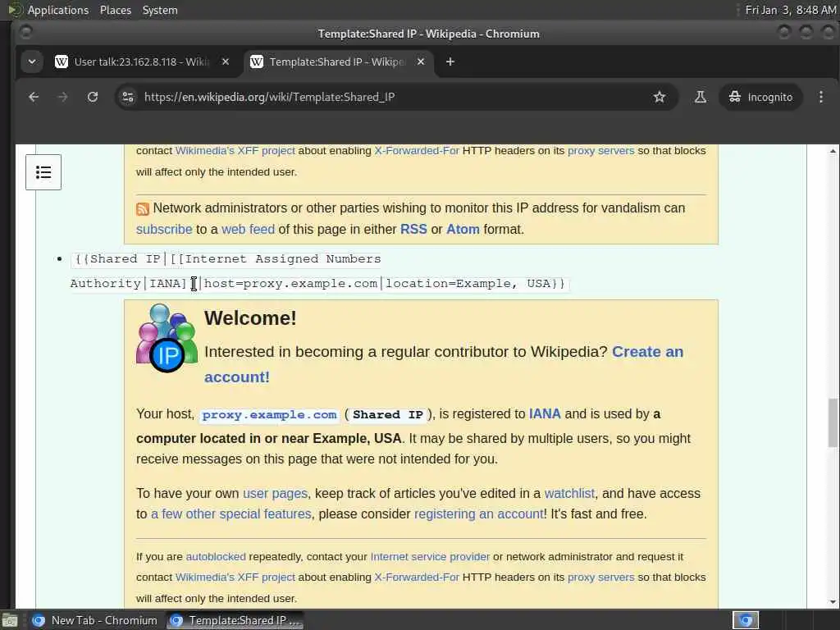Open new tab with plus button
This screenshot has height=630, width=840.
click(450, 62)
